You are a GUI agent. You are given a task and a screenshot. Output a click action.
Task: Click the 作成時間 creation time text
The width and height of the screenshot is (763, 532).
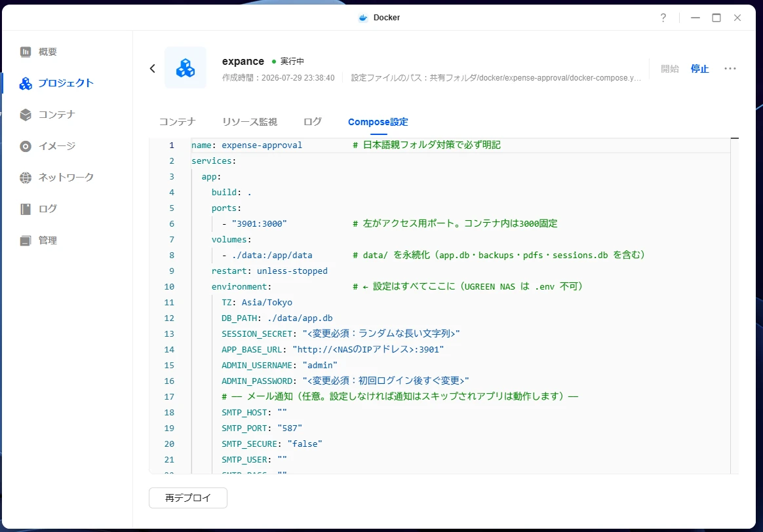click(279, 78)
